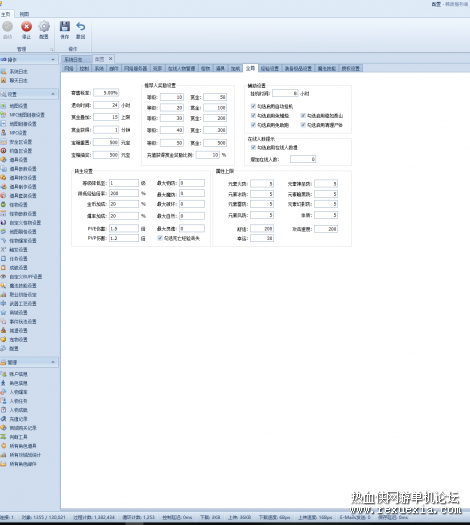Click the blue undo arrow icon
The width and height of the screenshot is (470, 525).
(x=81, y=26)
